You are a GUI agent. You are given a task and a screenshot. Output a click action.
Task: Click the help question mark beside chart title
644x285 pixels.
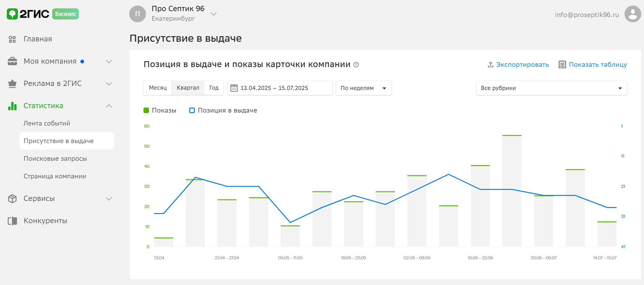356,65
